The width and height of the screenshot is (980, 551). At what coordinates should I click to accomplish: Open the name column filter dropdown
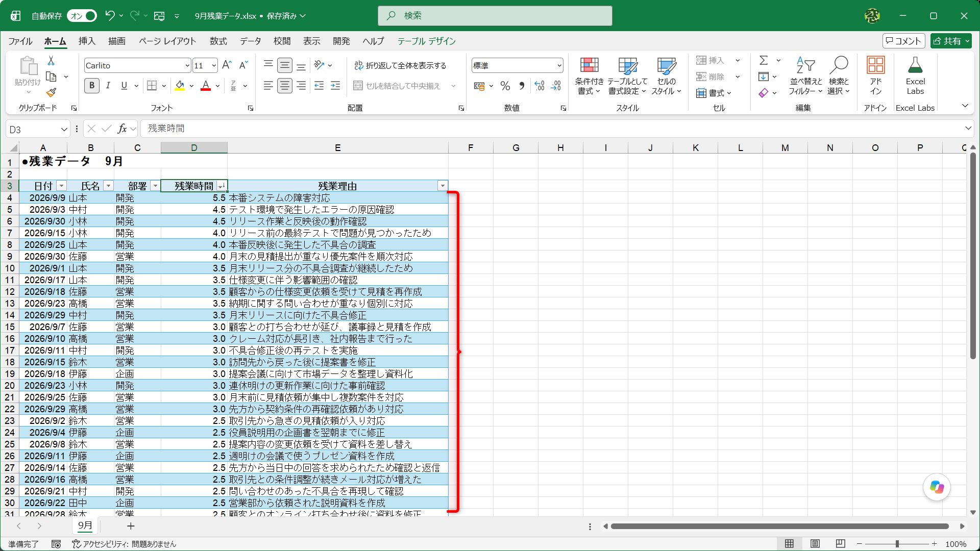108,186
